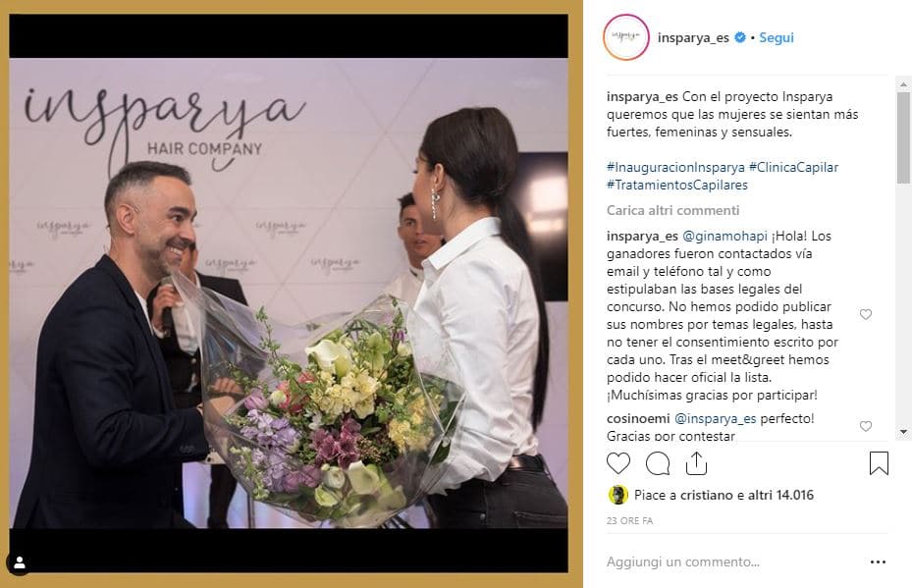
Task: Like the post with the heart icon
Action: [x=618, y=463]
